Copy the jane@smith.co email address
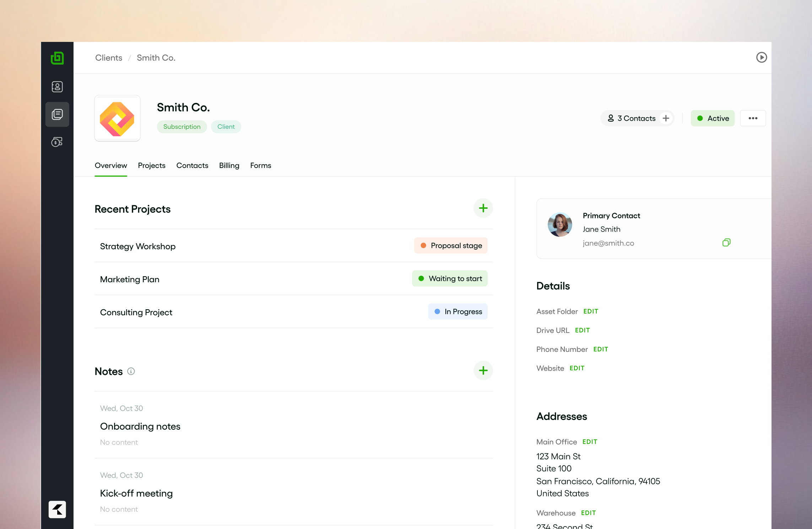This screenshot has width=812, height=529. (x=726, y=242)
